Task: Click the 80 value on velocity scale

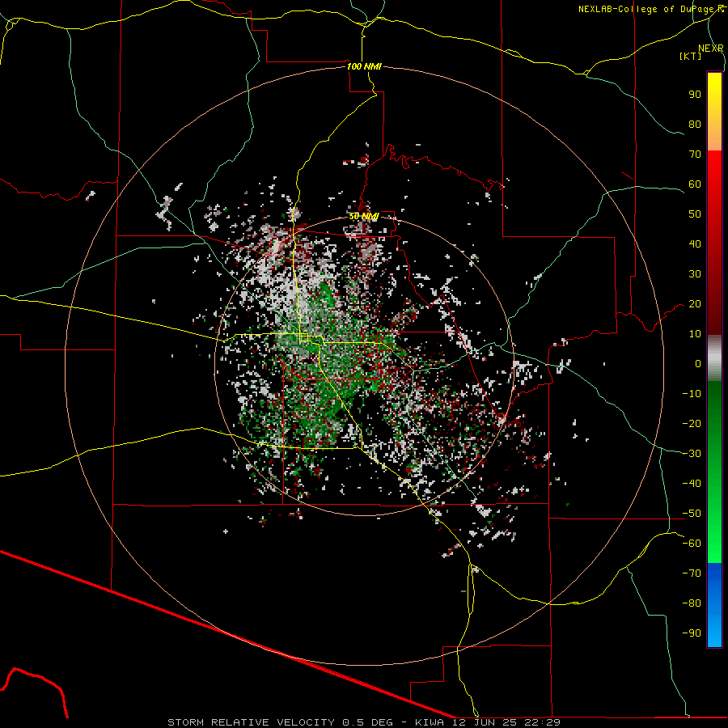Action: [695, 125]
